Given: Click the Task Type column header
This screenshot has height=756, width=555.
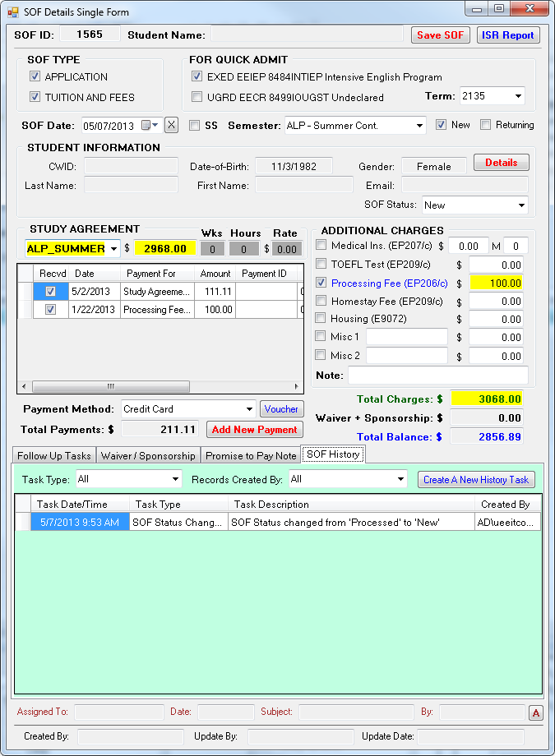Looking at the screenshot, I should (178, 505).
